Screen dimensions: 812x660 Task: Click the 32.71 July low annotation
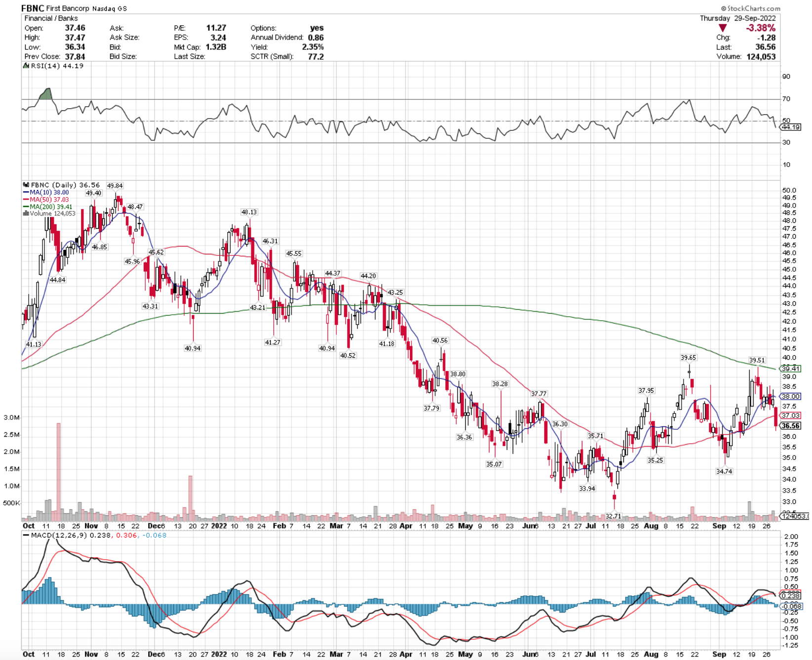point(613,516)
